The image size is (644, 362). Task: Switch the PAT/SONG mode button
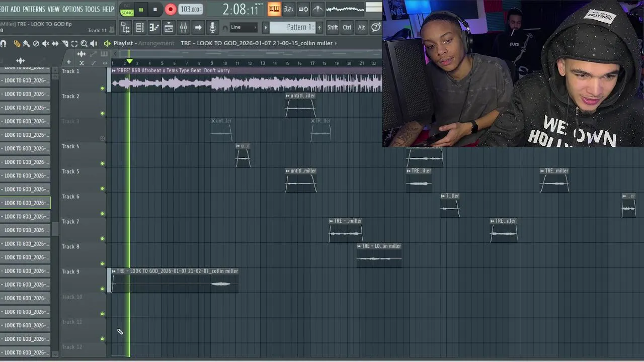(x=127, y=9)
